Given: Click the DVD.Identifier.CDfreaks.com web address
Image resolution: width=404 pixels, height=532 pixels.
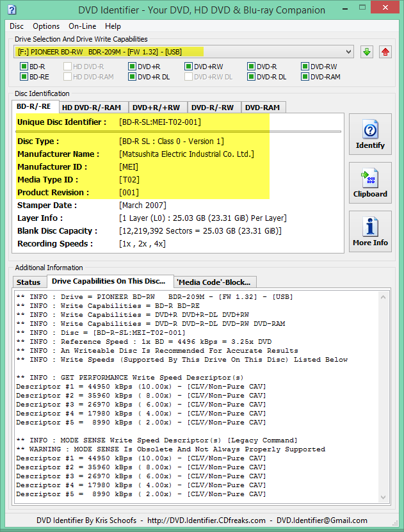Looking at the screenshot, I should tap(207, 520).
